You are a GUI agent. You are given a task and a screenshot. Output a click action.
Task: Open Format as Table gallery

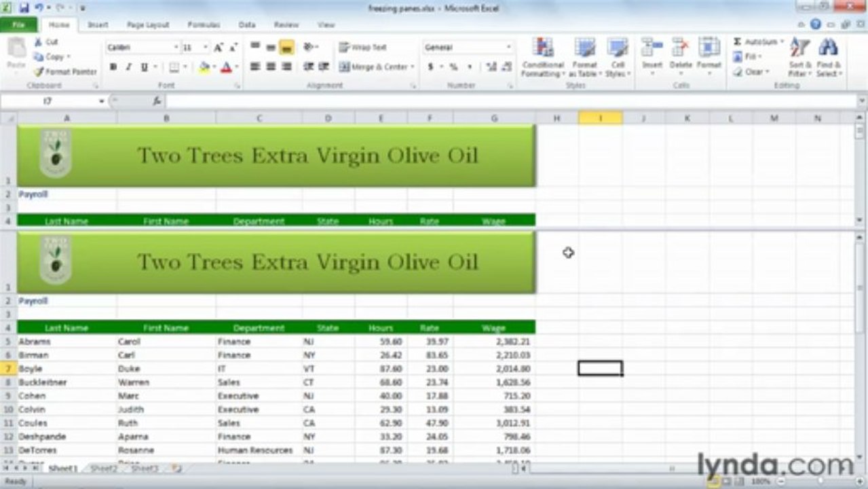click(584, 57)
